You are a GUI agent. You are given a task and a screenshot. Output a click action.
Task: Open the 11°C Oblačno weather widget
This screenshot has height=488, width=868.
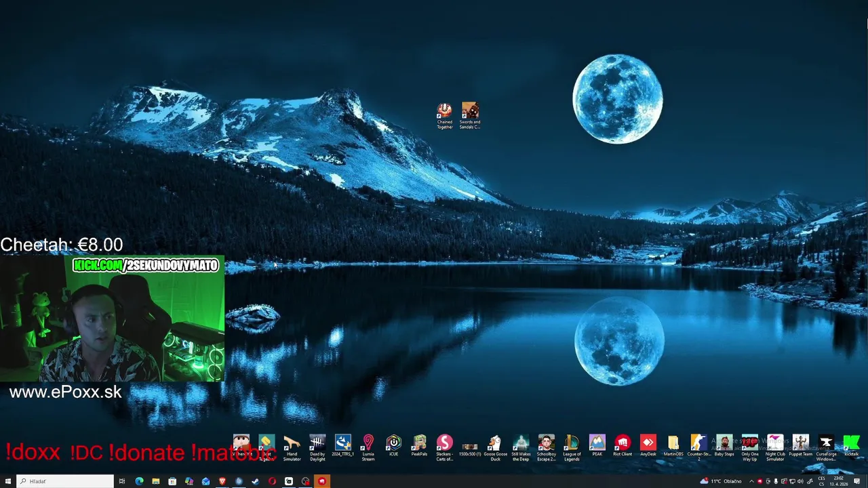(x=721, y=481)
